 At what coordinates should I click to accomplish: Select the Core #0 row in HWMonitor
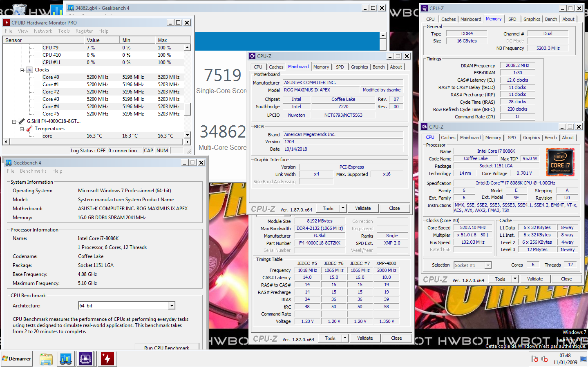pos(93,77)
